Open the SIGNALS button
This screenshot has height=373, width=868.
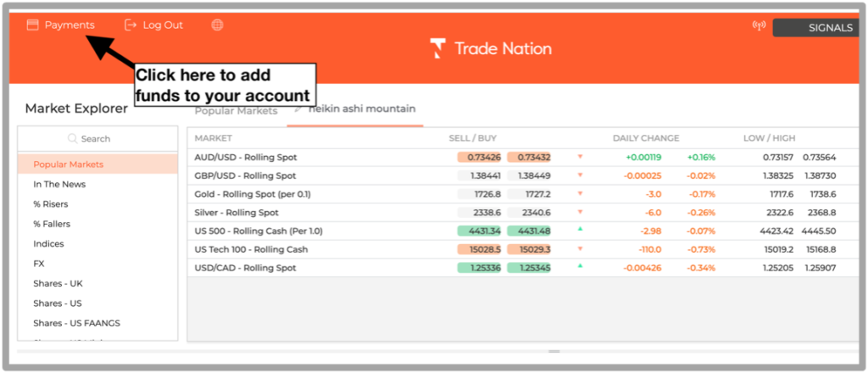[x=820, y=28]
